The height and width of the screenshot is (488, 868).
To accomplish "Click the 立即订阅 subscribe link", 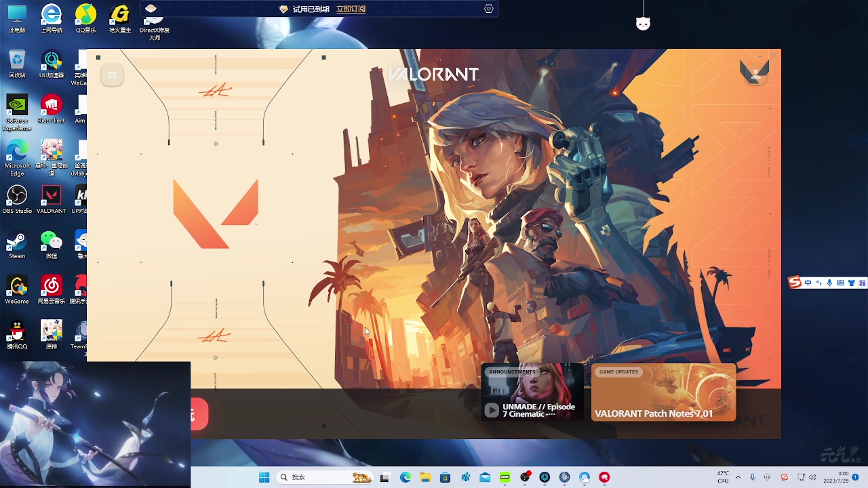I will click(351, 9).
